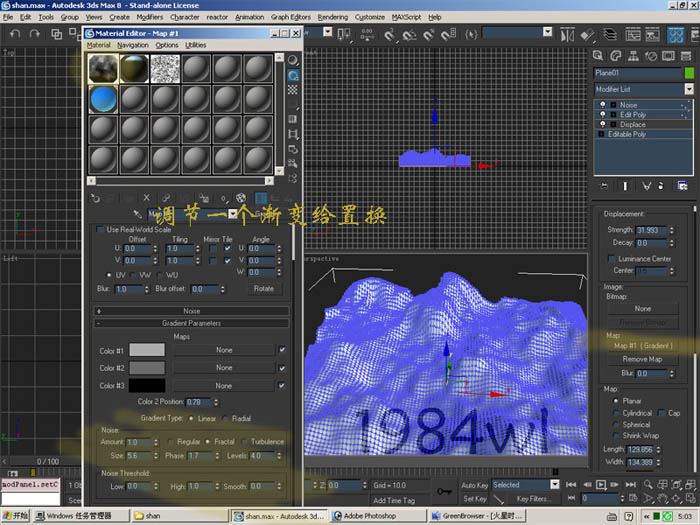Toggle the Color #2 map enable checkbox
Screen dimensions: 700x525
pyautogui.click(x=282, y=368)
